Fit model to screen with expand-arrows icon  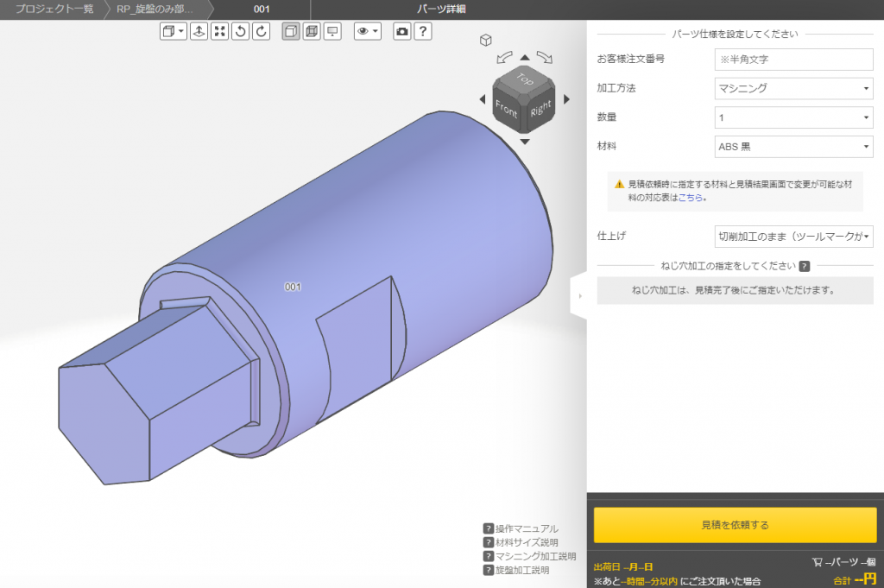(220, 32)
